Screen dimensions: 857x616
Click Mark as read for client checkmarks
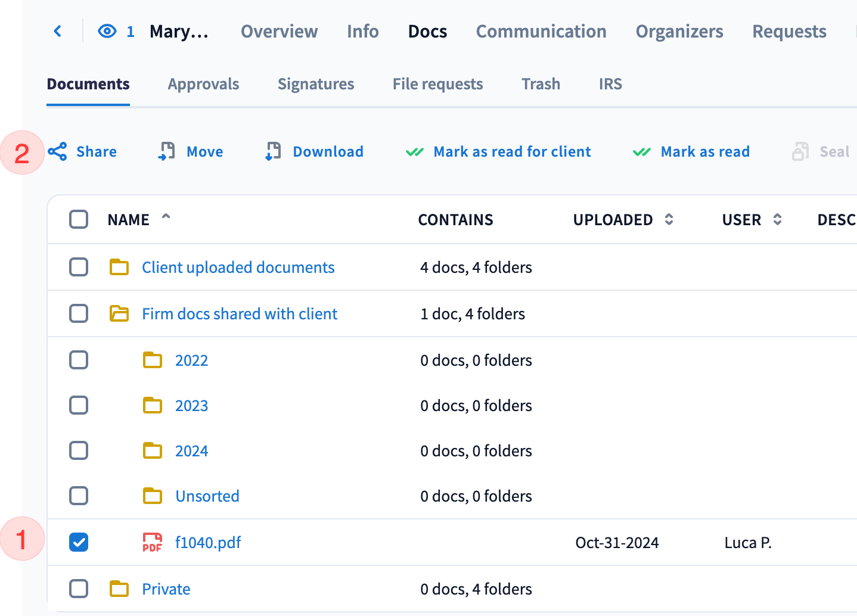coord(415,152)
